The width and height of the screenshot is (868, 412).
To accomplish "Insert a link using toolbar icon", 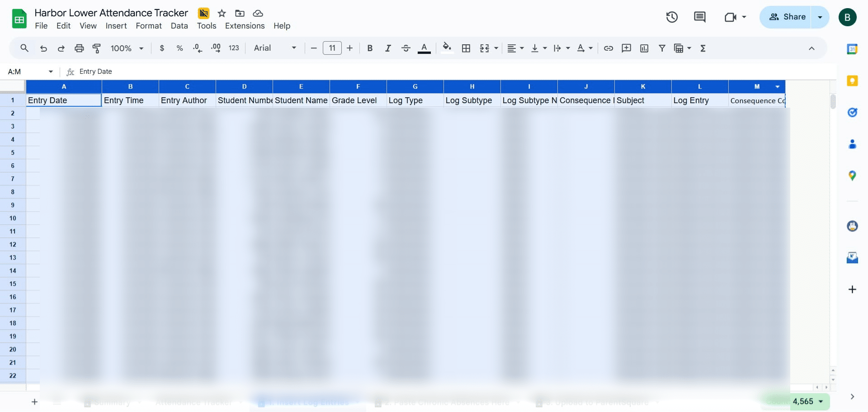I will (609, 48).
